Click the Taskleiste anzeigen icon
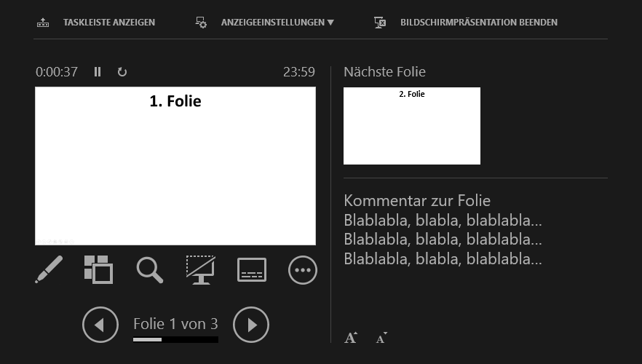Screen dimensions: 642x364 point(43,23)
